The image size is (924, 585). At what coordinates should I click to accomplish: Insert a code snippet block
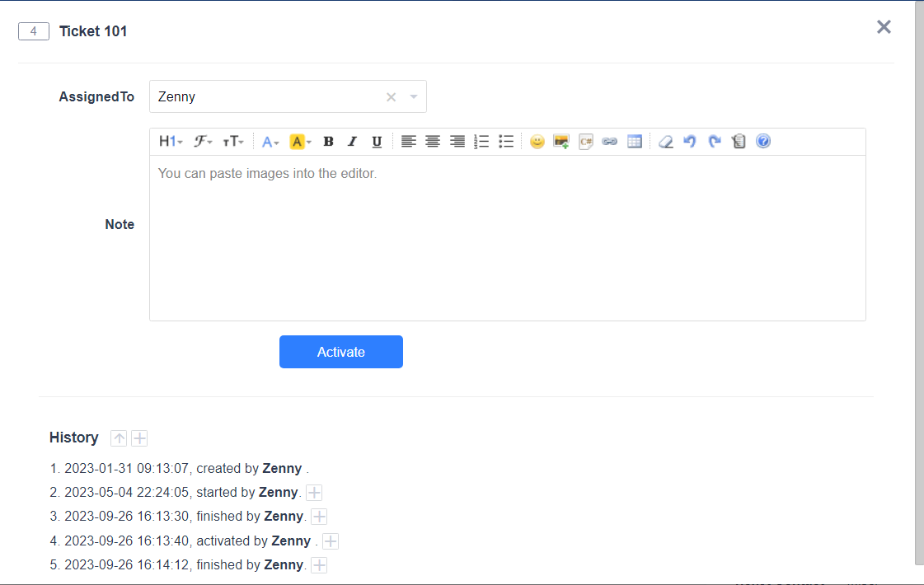tap(586, 142)
